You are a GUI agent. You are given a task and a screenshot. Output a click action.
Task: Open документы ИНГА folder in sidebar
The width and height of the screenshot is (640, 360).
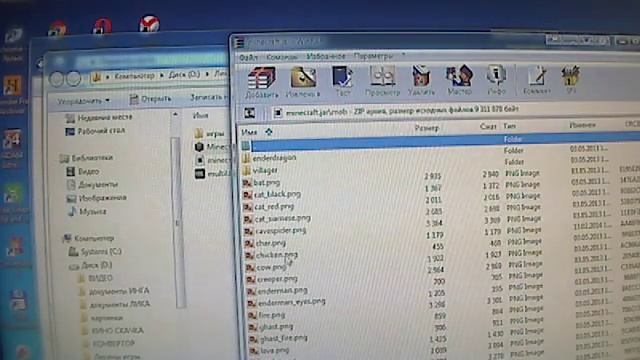tap(114, 291)
